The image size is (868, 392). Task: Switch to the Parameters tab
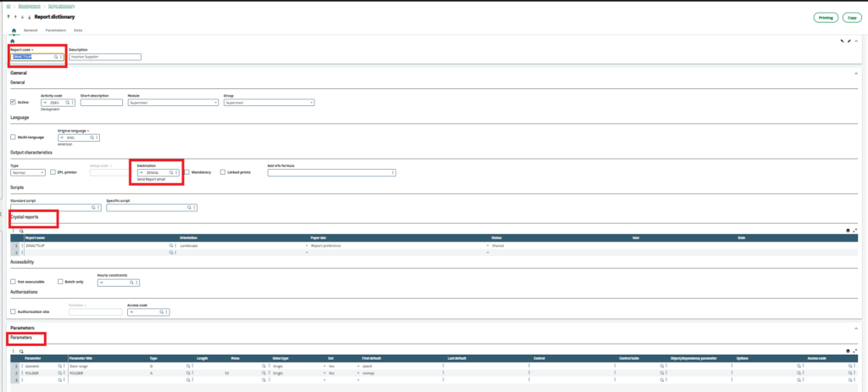pyautogui.click(x=56, y=30)
